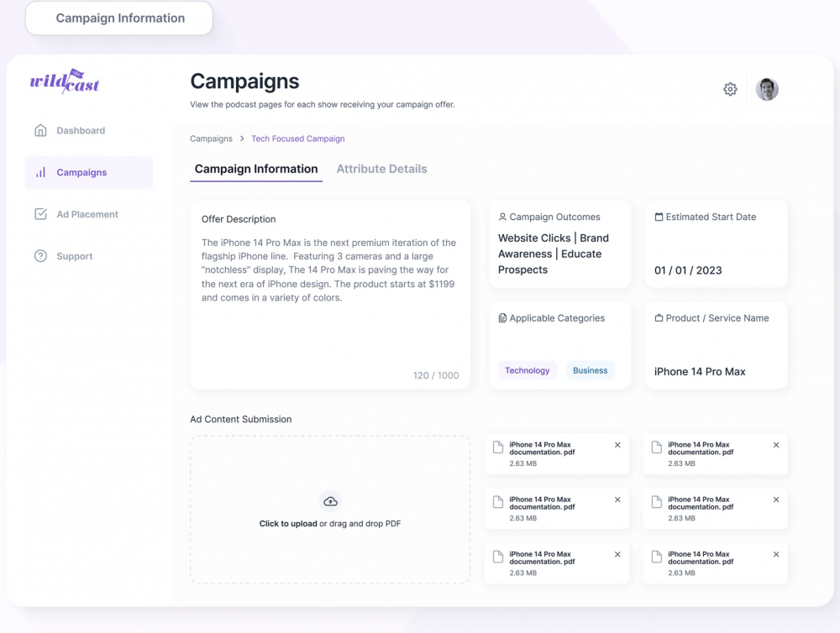Click the Campaign Outcomes person icon

tap(502, 217)
